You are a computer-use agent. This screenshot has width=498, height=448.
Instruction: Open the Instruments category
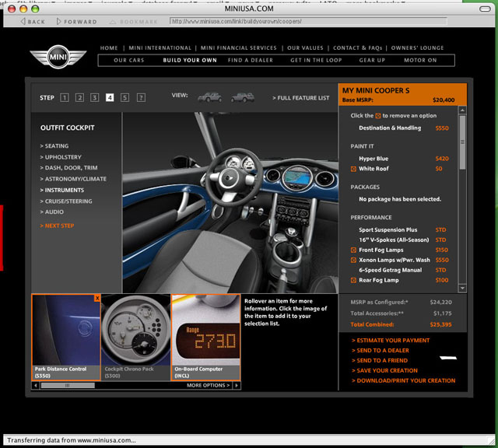[62, 190]
